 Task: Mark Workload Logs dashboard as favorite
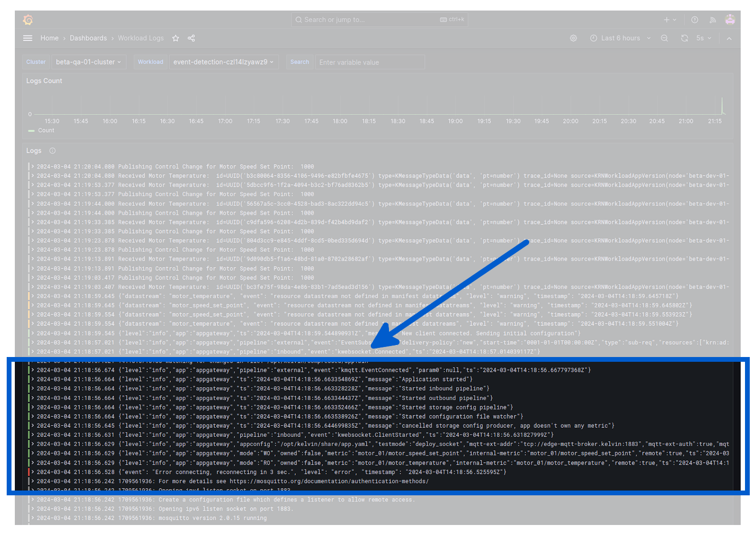(x=176, y=38)
